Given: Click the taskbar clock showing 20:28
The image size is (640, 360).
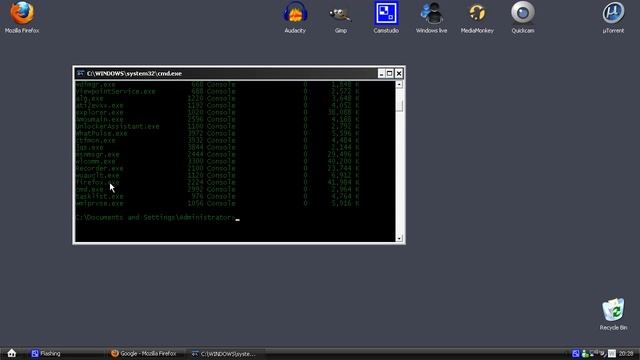Looking at the screenshot, I should click(x=626, y=353).
